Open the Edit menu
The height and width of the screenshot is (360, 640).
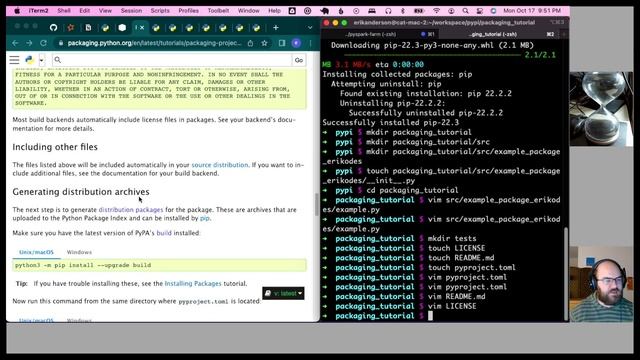coord(84,11)
